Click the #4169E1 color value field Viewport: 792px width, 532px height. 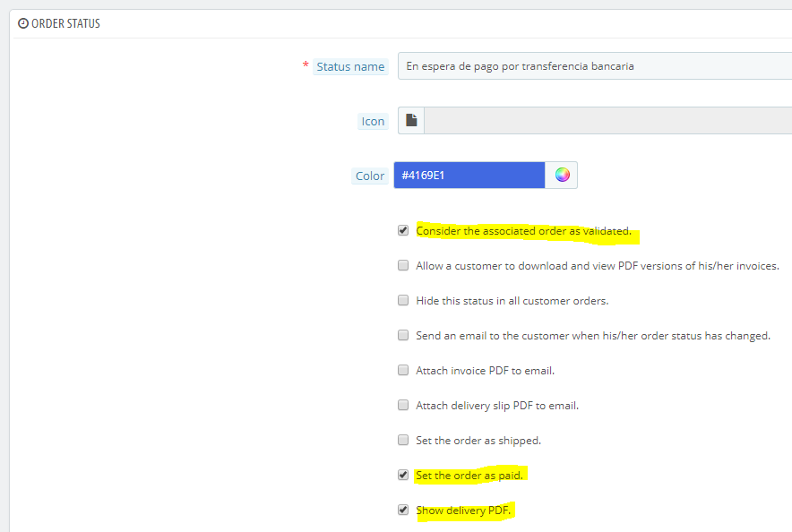coord(469,176)
